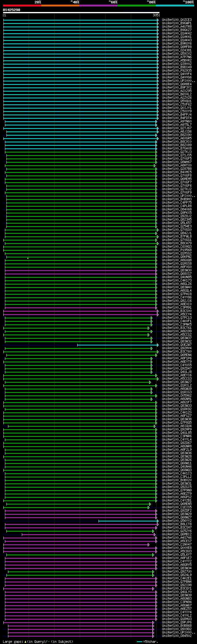Select label UniRef100_B7GAX8
The width and height of the screenshot is (197, 644).
point(177,149)
